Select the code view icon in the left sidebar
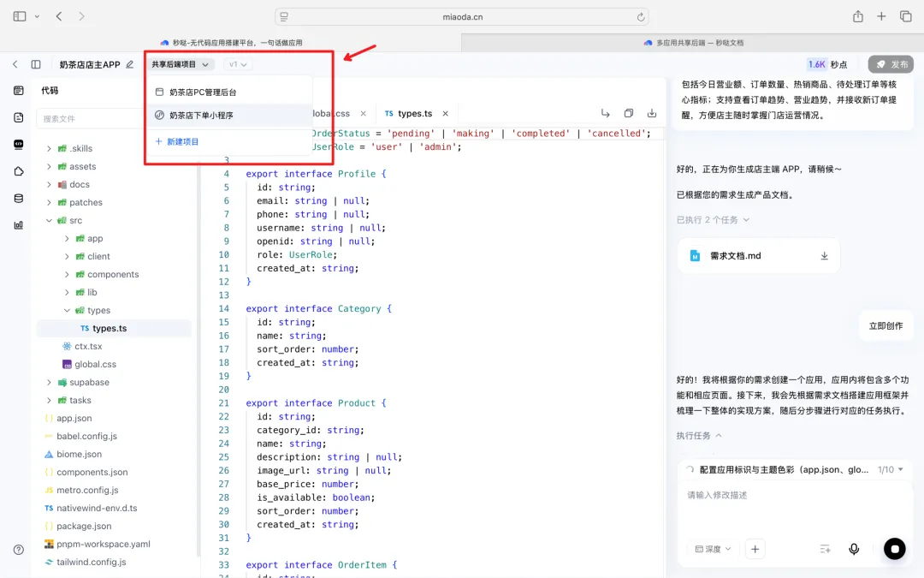924x578 pixels. [x=19, y=145]
